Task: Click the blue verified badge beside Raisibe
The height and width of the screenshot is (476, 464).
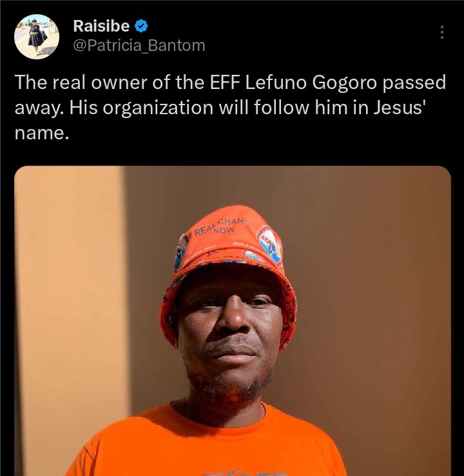Action: pos(140,26)
